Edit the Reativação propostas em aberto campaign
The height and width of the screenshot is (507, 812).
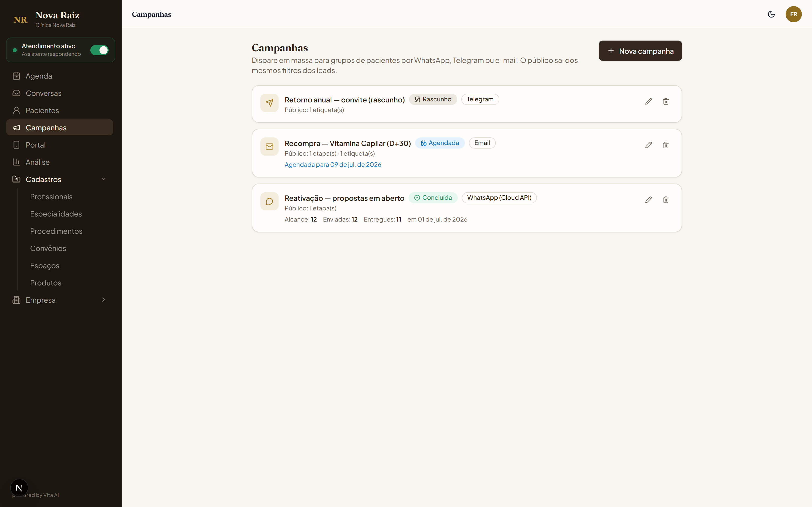tap(648, 200)
